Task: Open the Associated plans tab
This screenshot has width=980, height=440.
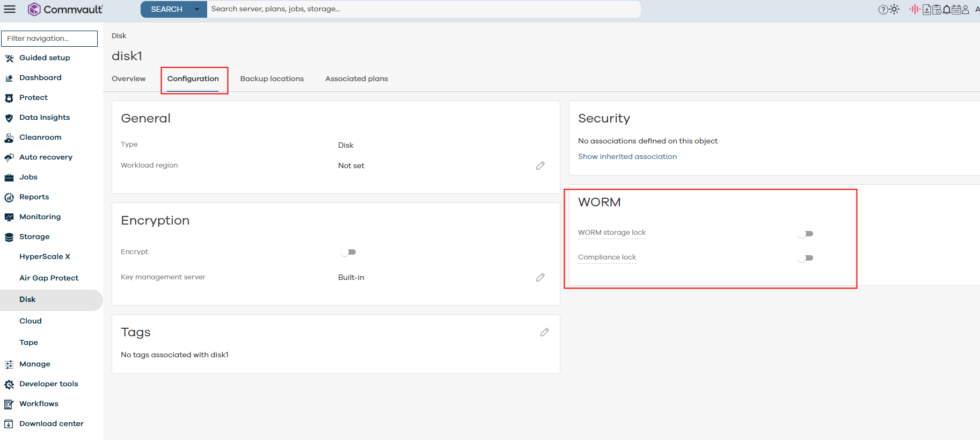Action: tap(356, 78)
